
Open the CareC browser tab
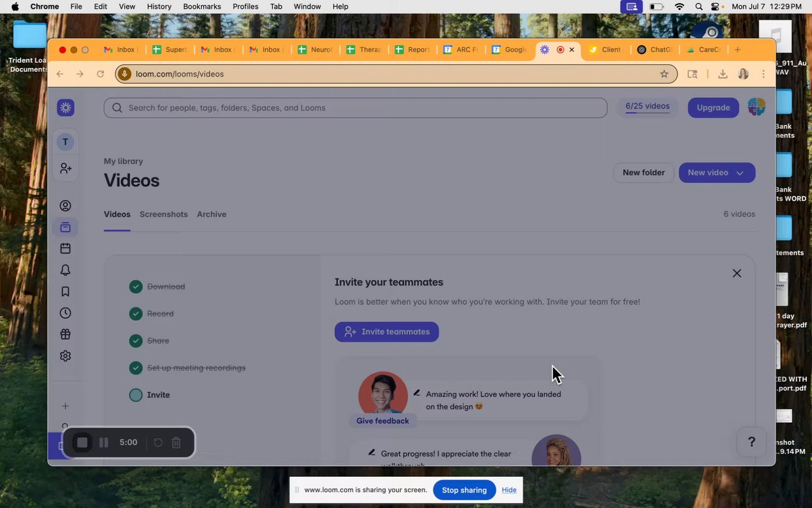704,50
